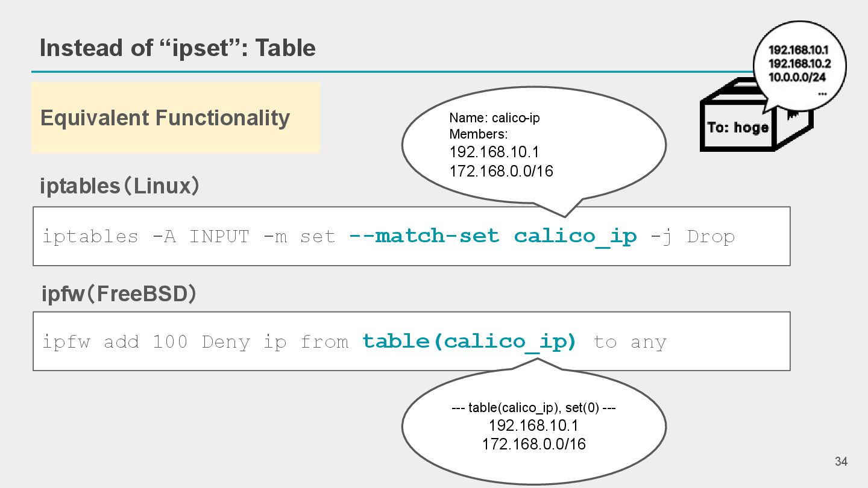Select the "iptables(Linux)" heading

[119, 186]
